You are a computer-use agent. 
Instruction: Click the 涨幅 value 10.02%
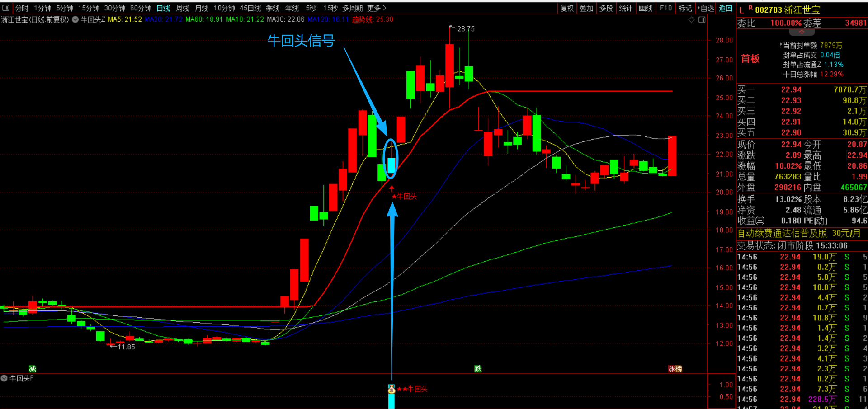788,166
